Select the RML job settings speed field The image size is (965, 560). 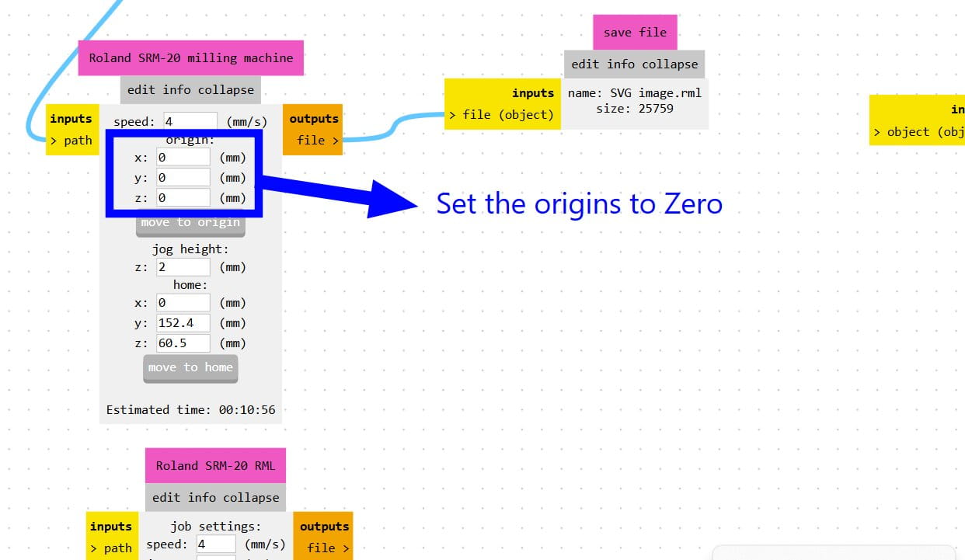tap(216, 544)
